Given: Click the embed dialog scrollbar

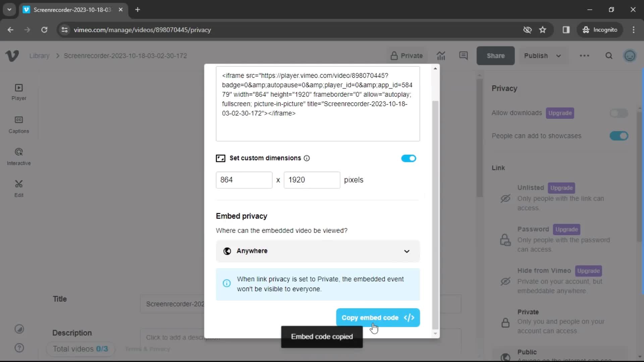Looking at the screenshot, I should [x=435, y=215].
